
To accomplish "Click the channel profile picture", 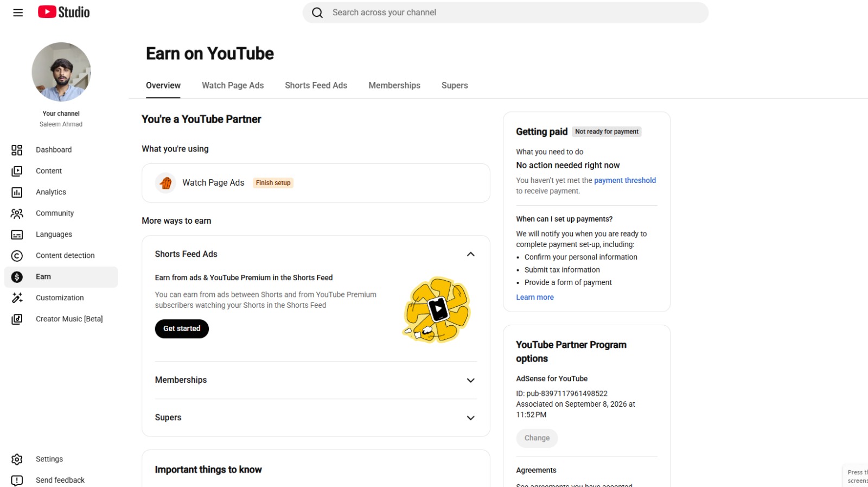I will (x=61, y=72).
